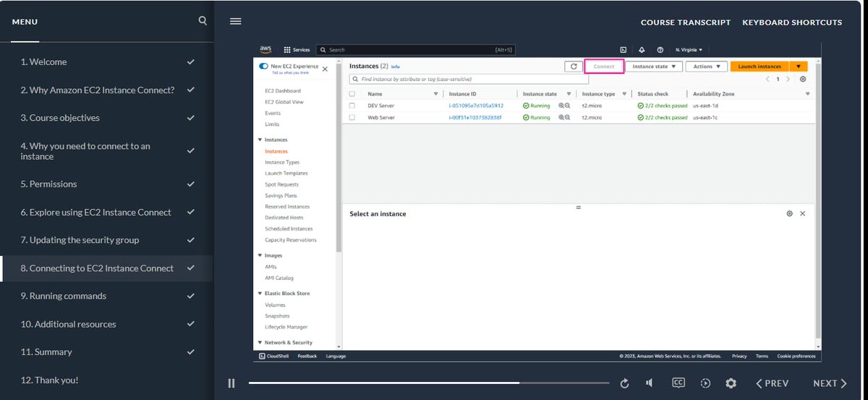
Task: View Keyboard Shortcuts
Action: pos(792,22)
